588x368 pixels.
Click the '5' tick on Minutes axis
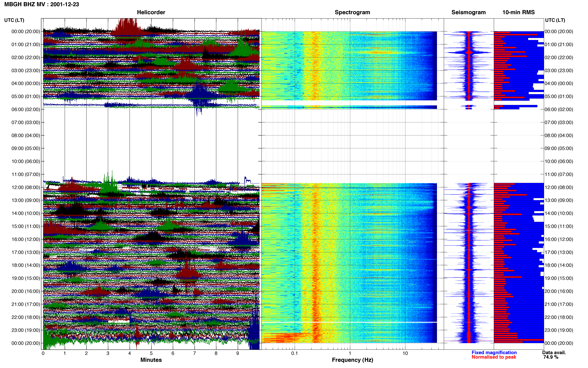pos(151,353)
